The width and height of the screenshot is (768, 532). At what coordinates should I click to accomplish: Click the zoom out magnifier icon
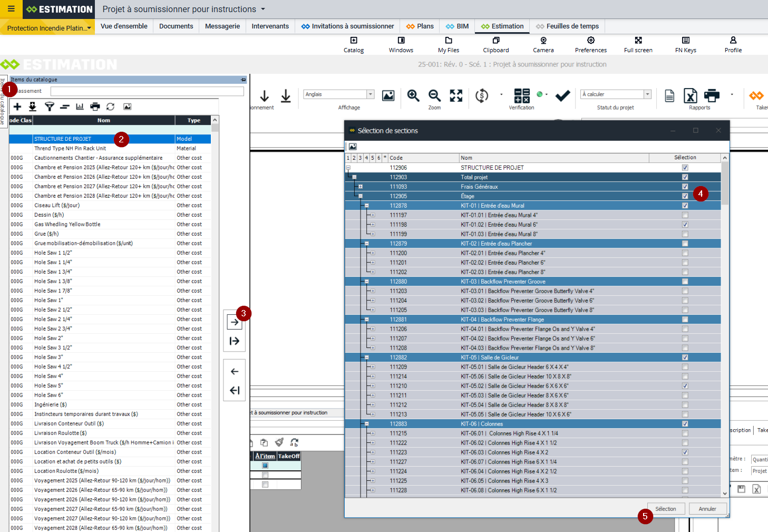(434, 95)
